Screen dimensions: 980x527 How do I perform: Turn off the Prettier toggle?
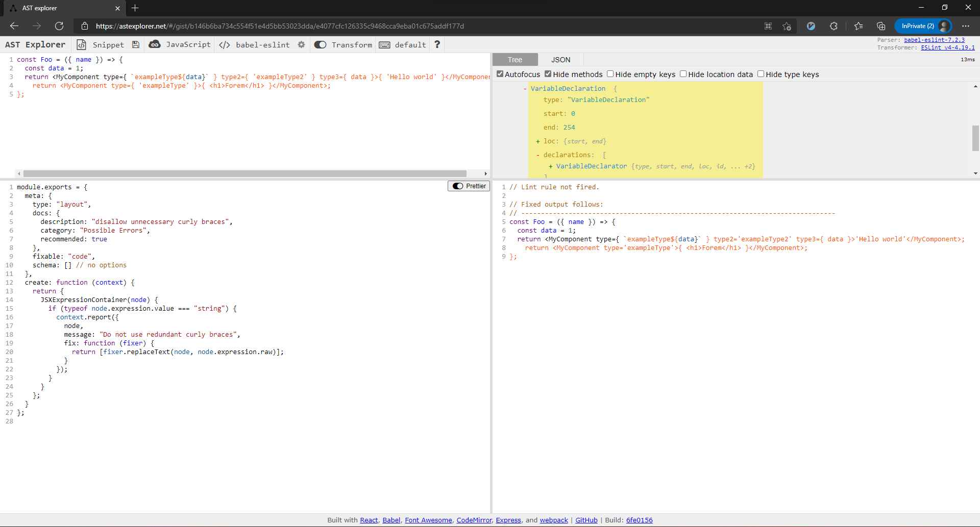click(x=457, y=186)
